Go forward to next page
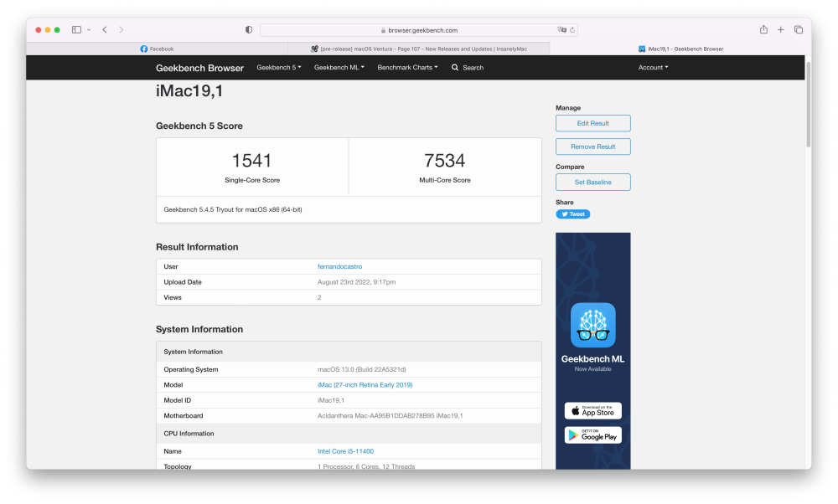 click(x=122, y=30)
